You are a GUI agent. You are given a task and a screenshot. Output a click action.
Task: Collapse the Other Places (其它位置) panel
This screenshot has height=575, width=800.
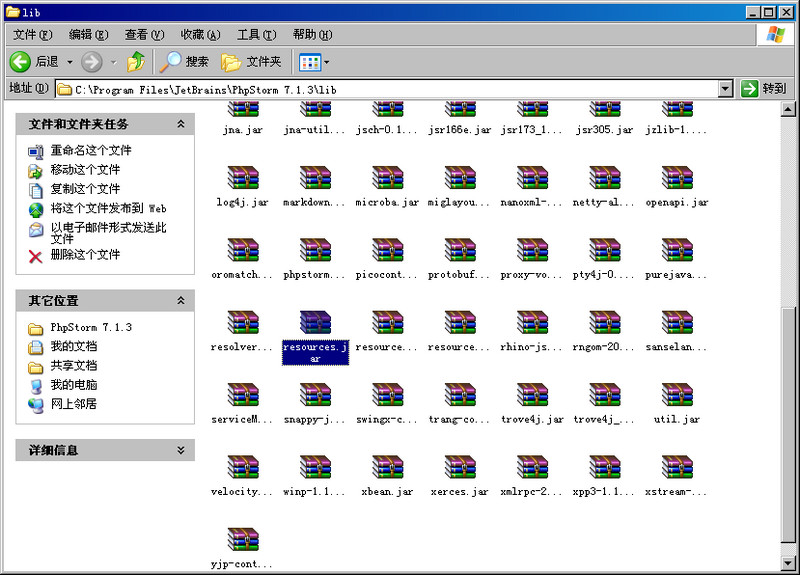(x=181, y=300)
